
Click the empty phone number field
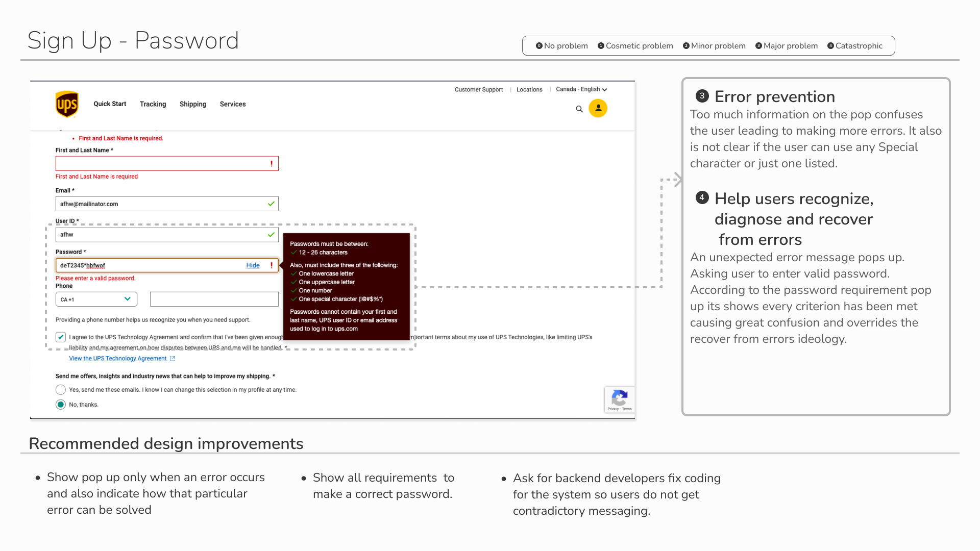[x=214, y=299]
